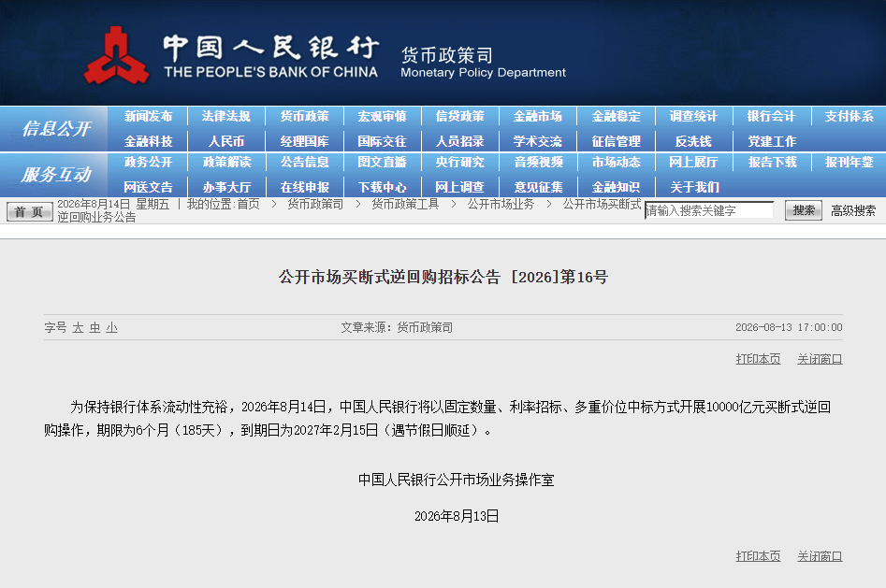Open the 政策解读 menu item
The height and width of the screenshot is (588, 886).
226,162
